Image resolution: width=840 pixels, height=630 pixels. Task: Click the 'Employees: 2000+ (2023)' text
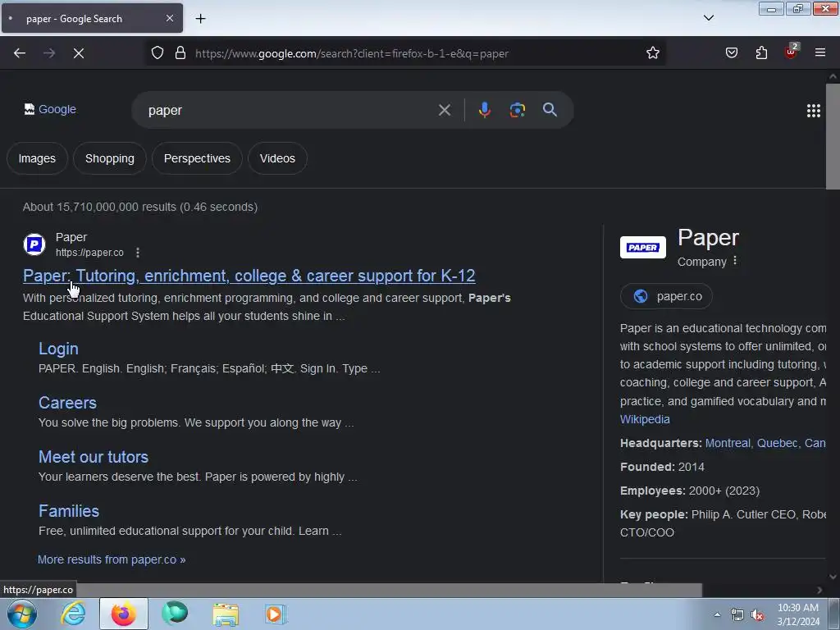click(689, 491)
